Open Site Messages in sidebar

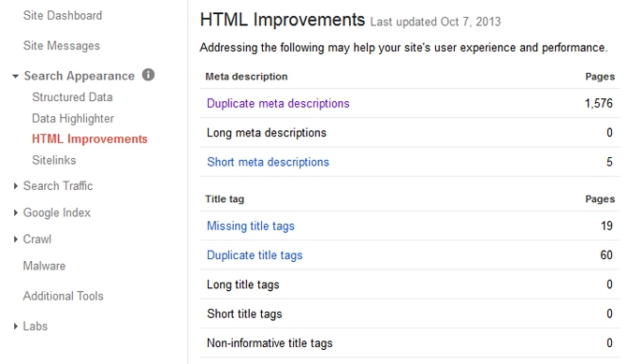point(62,46)
